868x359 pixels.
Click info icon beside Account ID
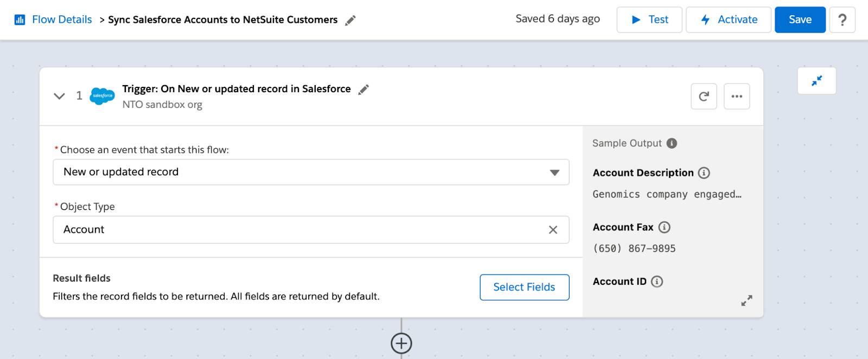point(657,281)
